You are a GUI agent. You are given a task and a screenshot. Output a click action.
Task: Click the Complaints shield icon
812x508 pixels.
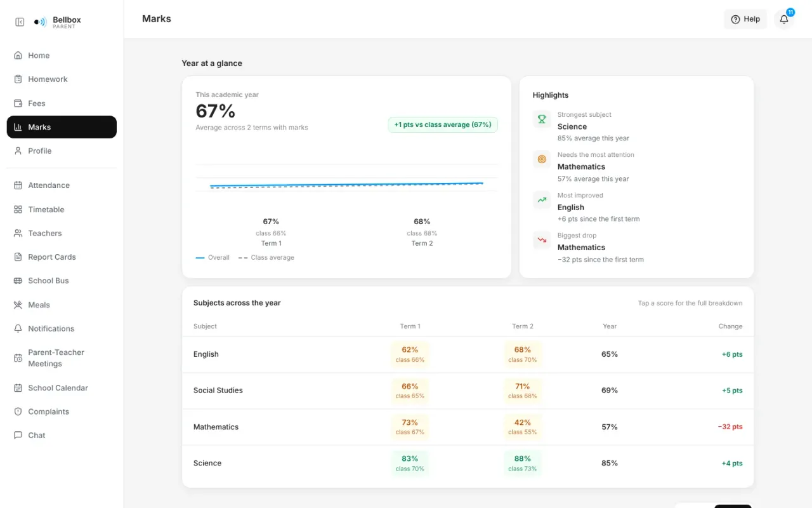click(18, 411)
